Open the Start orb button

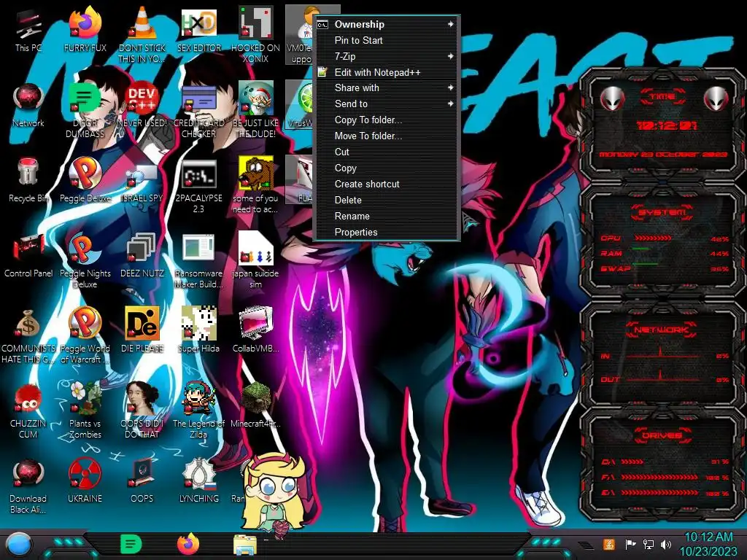point(18,545)
